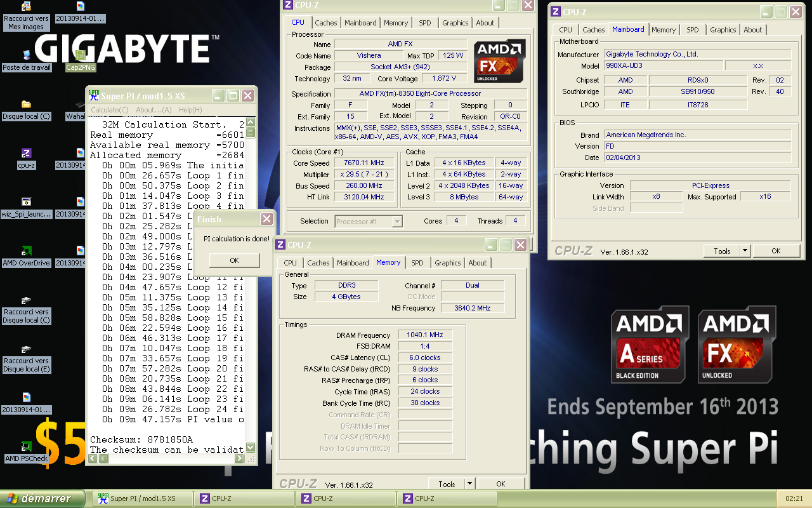Click the Super PI scrollbar up arrow
Viewport: 812px width, 508px height.
tap(251, 124)
